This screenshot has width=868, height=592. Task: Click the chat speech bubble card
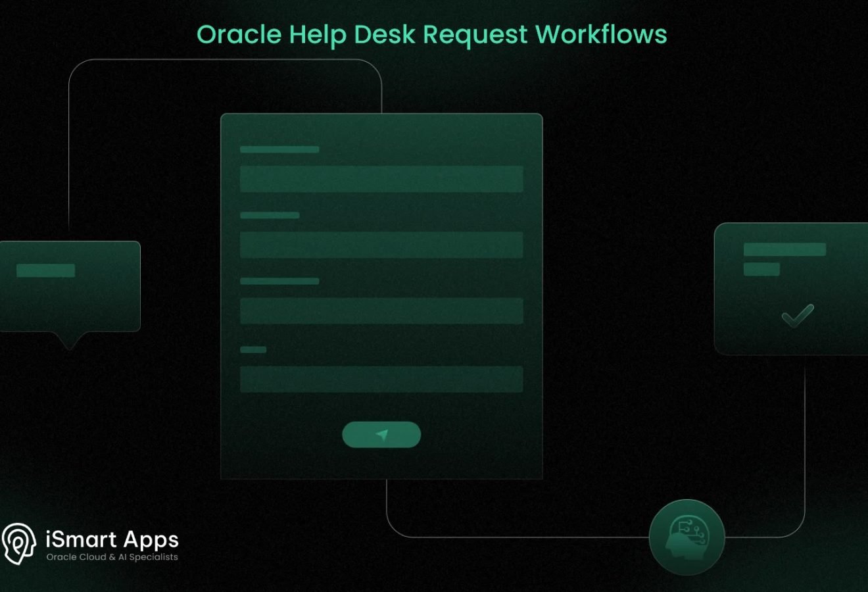(x=70, y=295)
